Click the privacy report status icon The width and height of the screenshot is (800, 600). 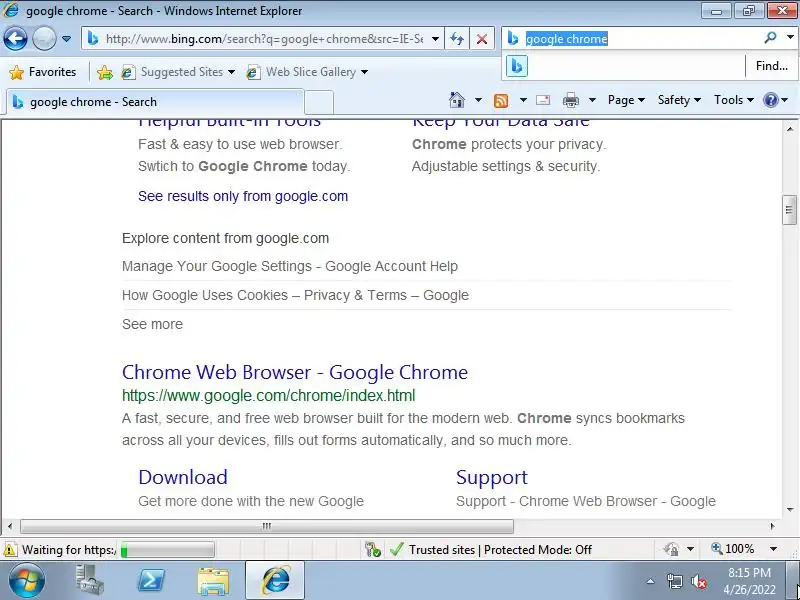point(671,549)
